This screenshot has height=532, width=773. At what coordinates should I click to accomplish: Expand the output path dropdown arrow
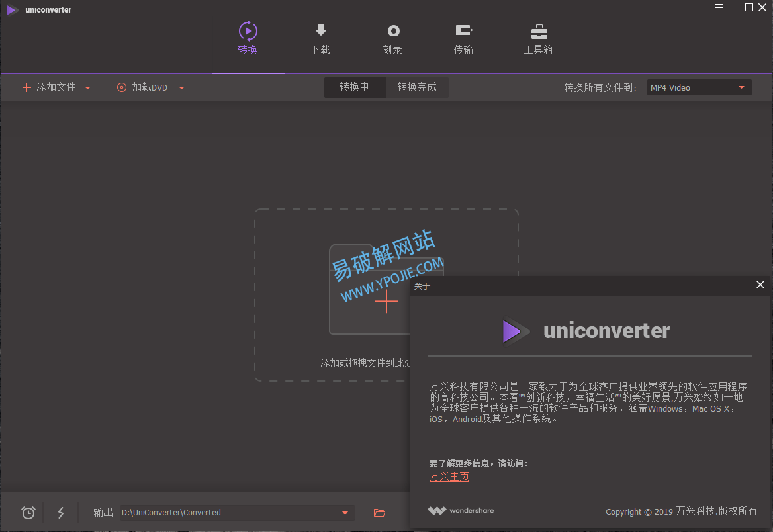point(345,513)
